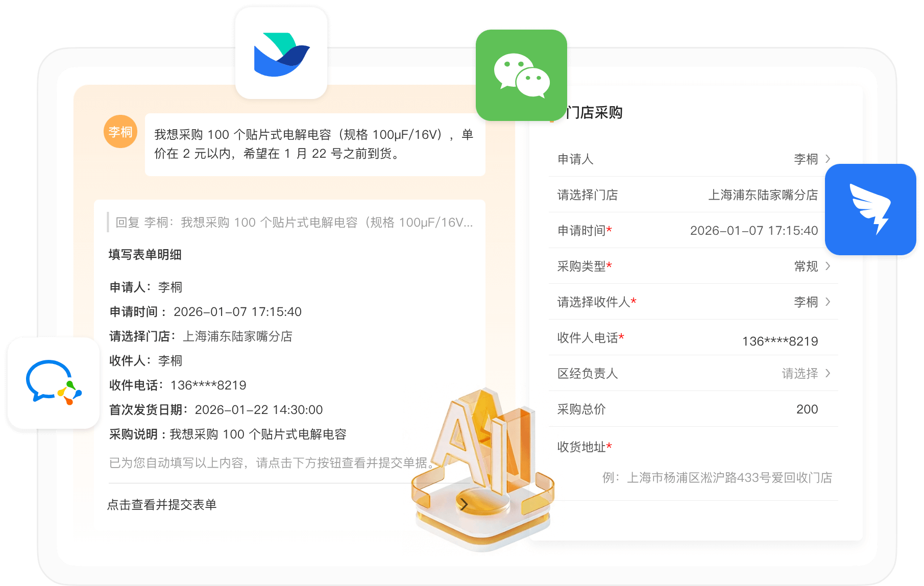Click arrow next to submit form link

click(464, 504)
